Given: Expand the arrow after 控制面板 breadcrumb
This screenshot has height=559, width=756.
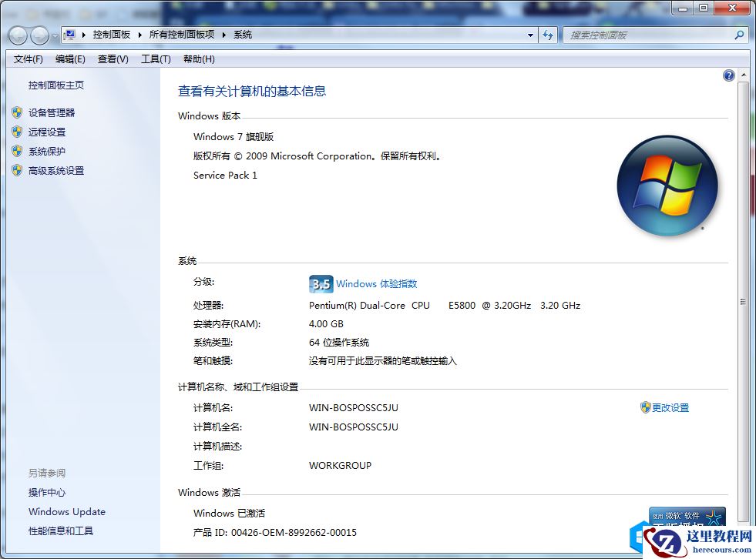Looking at the screenshot, I should (x=139, y=35).
